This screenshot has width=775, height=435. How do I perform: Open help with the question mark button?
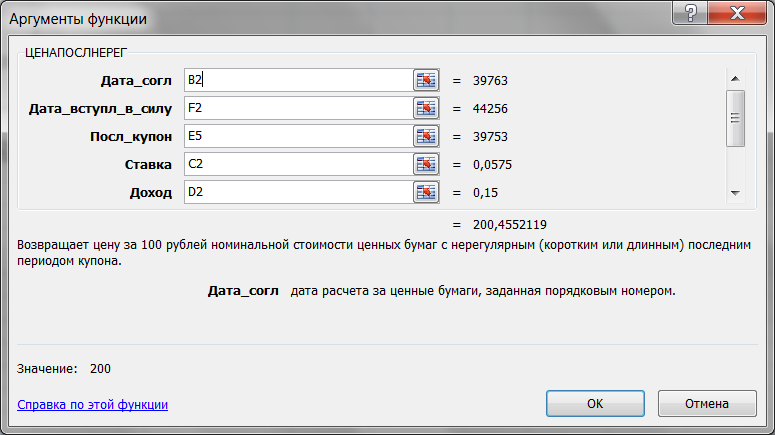(690, 12)
